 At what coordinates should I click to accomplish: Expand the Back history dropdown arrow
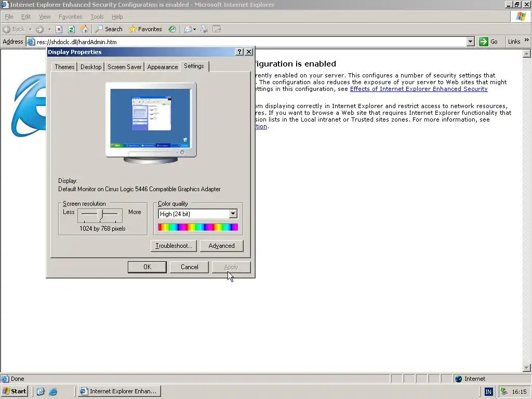pos(30,30)
